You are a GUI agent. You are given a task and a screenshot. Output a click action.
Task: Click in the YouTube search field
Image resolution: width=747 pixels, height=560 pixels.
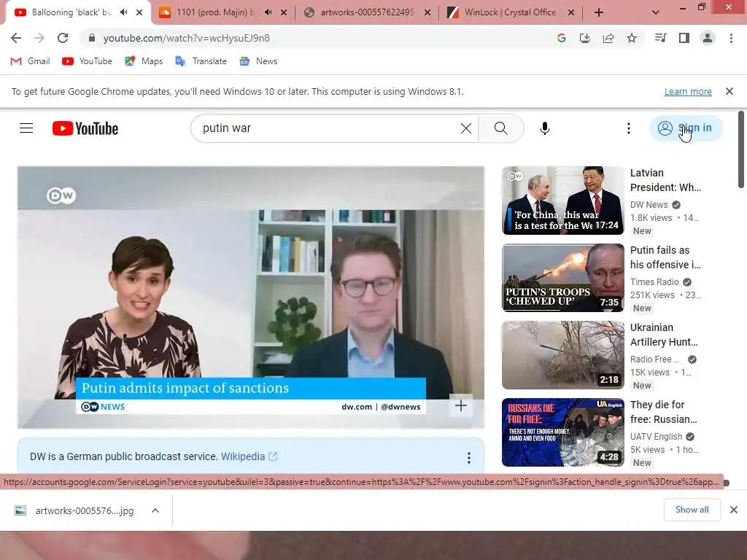[329, 128]
